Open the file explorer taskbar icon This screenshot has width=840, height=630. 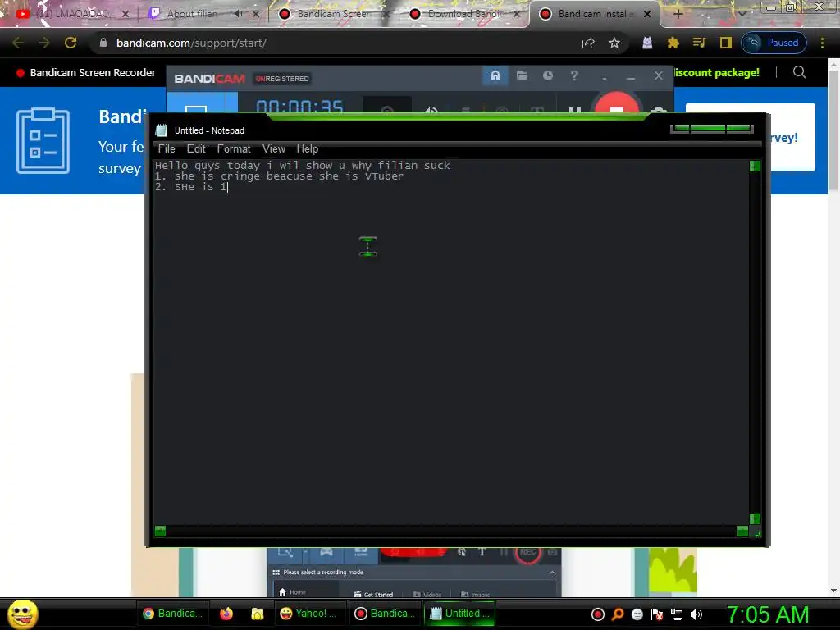pyautogui.click(x=257, y=614)
